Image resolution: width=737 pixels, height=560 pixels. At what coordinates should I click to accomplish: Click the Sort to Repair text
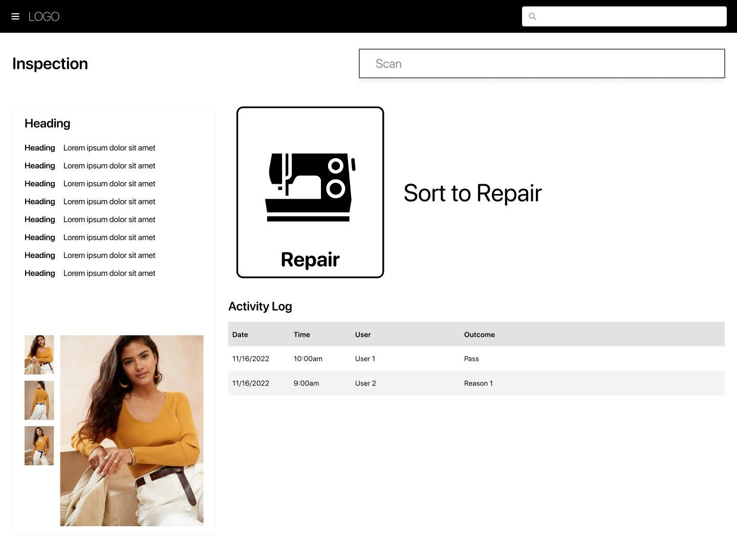tap(472, 193)
